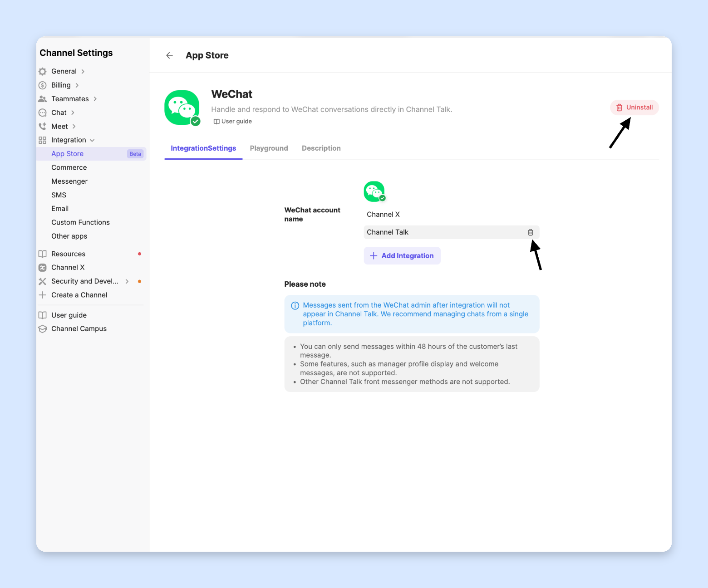708x588 pixels.
Task: Click the Resources book icon
Action: click(43, 254)
